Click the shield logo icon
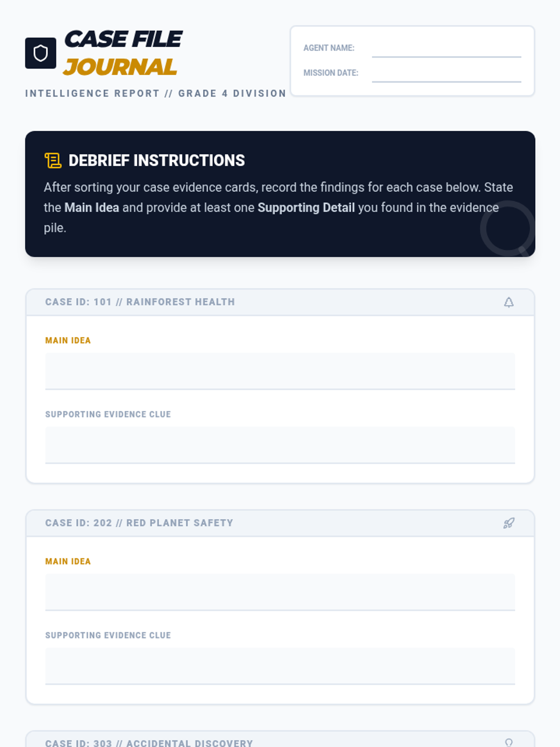This screenshot has width=560, height=747. pyautogui.click(x=41, y=53)
